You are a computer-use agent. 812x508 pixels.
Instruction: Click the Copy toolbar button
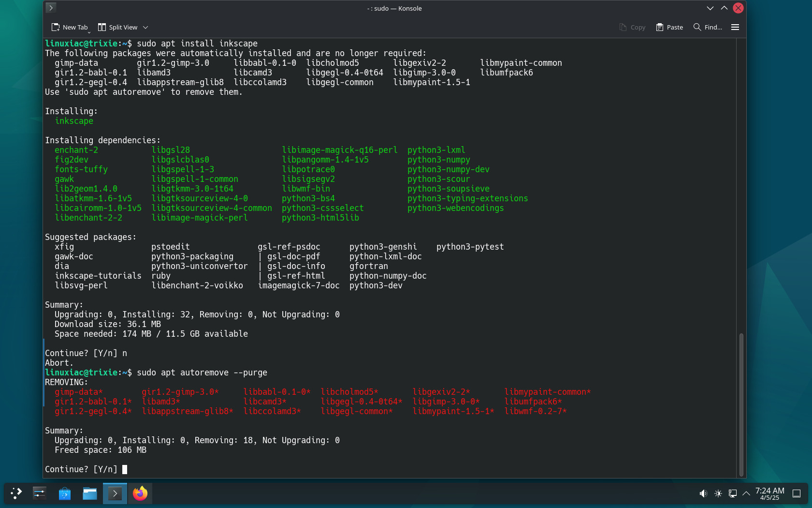point(632,27)
